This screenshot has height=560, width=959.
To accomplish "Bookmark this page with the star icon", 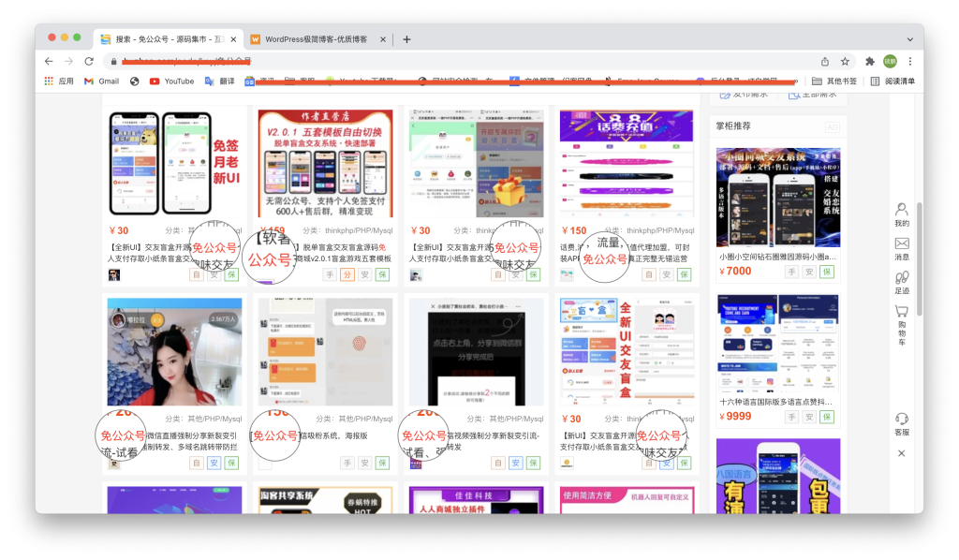I will click(x=845, y=61).
